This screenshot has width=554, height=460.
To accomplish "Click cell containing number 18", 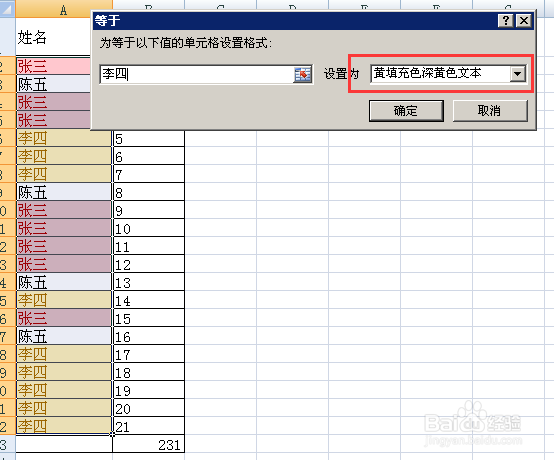I will pyautogui.click(x=148, y=372).
